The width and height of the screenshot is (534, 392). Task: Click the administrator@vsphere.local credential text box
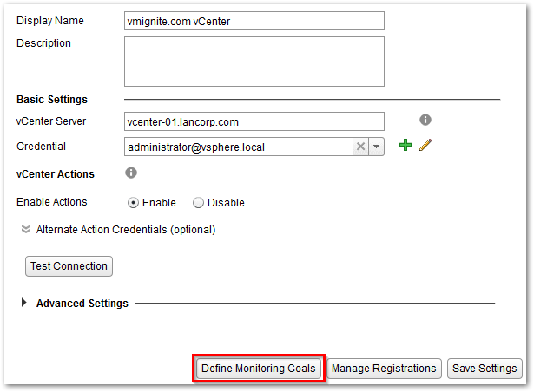point(238,147)
